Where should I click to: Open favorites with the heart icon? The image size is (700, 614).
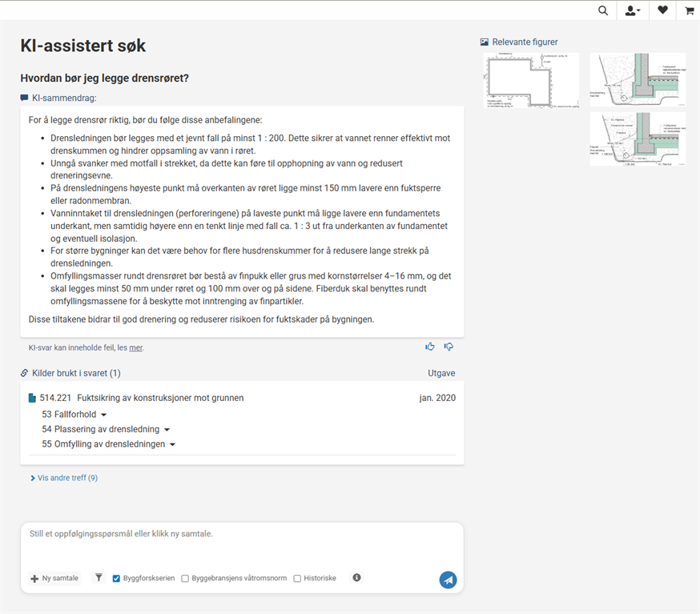pyautogui.click(x=662, y=10)
